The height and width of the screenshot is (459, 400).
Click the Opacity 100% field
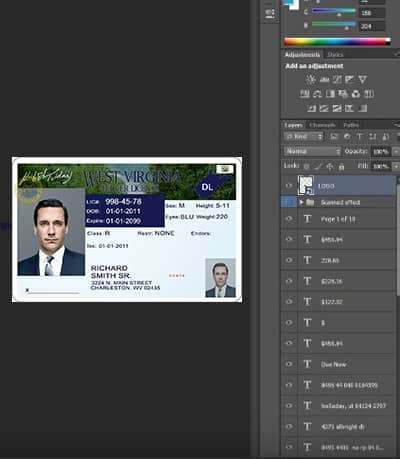tap(380, 152)
